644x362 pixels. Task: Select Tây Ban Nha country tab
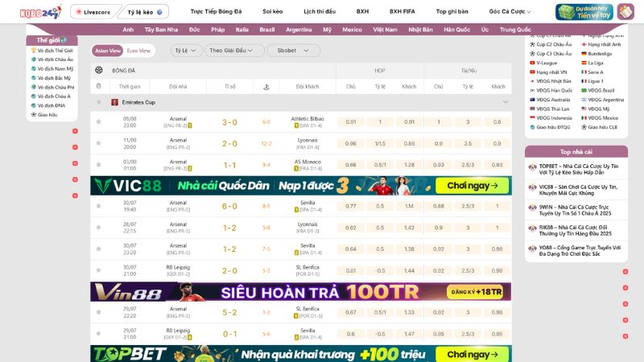pos(161,29)
